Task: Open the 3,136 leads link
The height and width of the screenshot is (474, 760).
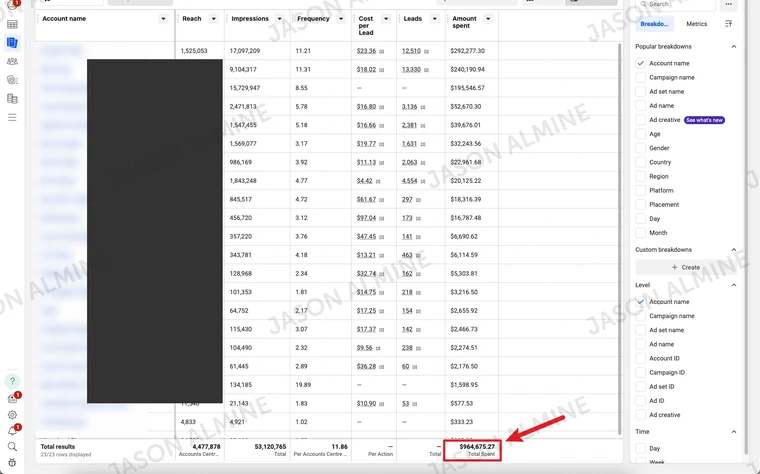Action: click(x=409, y=107)
